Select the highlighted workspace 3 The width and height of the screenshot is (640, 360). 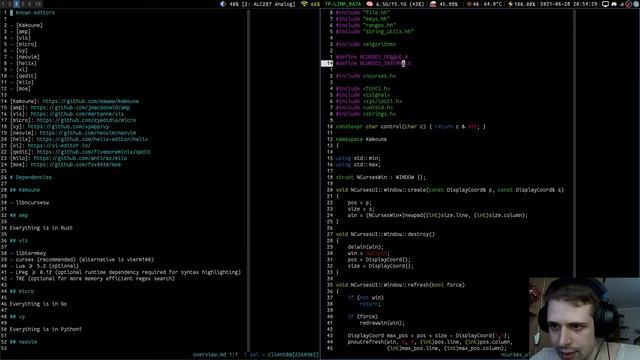click(x=16, y=4)
